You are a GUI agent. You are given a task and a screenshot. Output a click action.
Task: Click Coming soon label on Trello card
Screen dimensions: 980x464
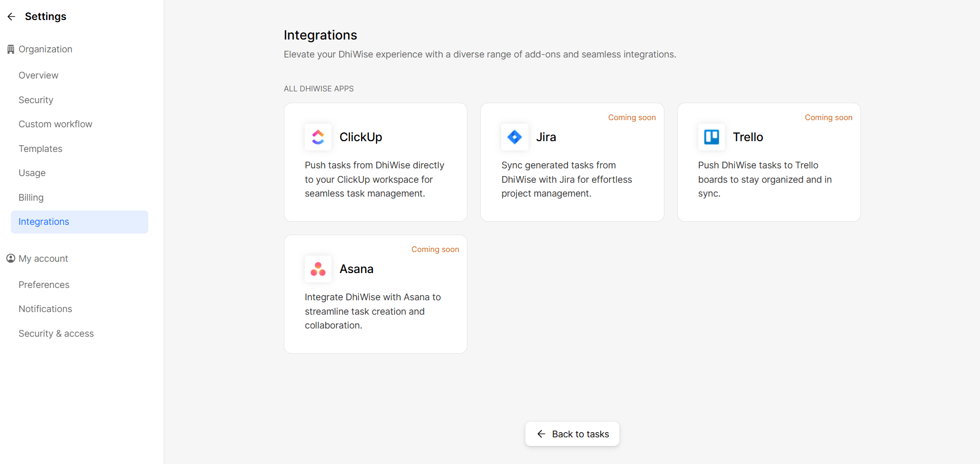[x=829, y=118]
